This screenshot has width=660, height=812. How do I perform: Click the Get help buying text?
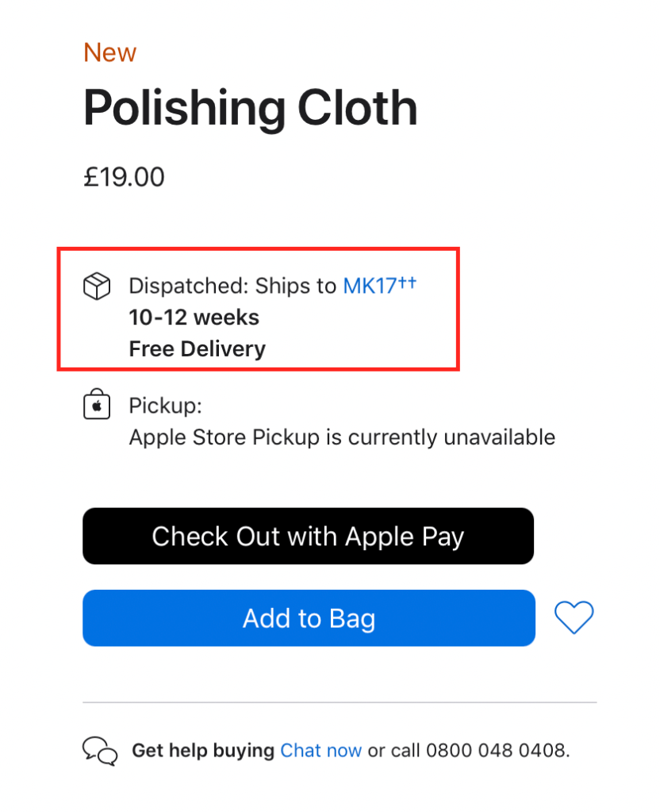click(203, 750)
